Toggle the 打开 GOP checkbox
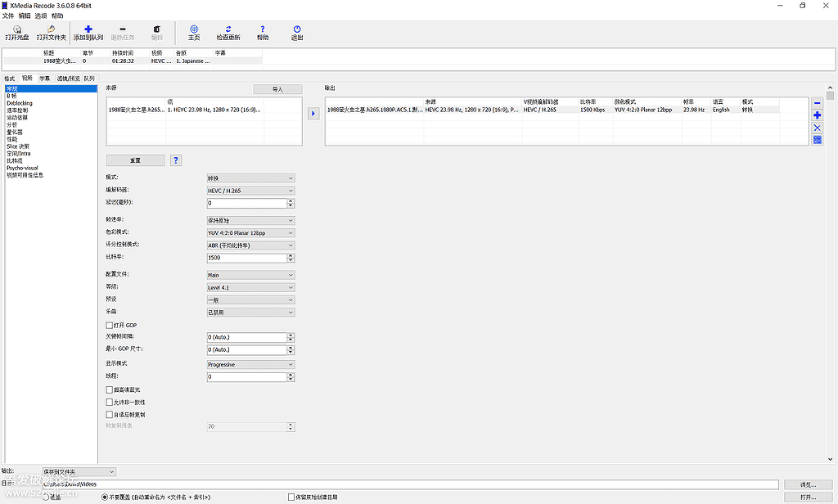The width and height of the screenshot is (838, 504). point(109,325)
